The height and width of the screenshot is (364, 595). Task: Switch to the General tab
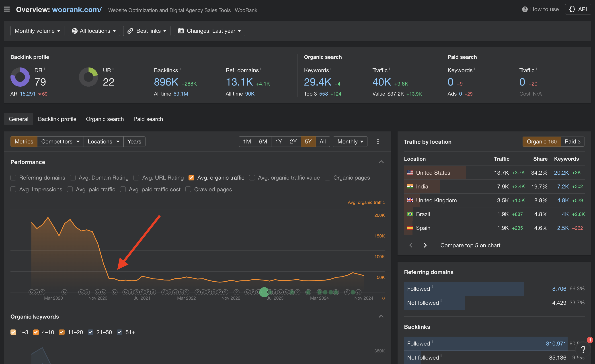pyautogui.click(x=18, y=119)
